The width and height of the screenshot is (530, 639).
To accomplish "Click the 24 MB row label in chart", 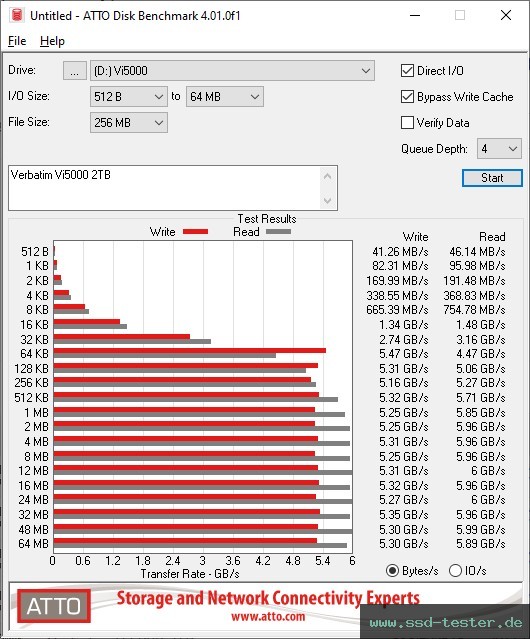I will click(33, 500).
